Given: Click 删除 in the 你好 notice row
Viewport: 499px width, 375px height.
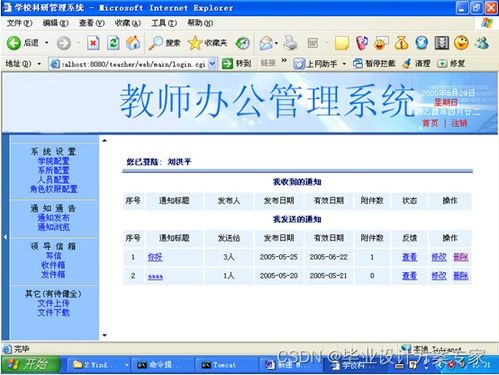Looking at the screenshot, I should coord(461,257).
